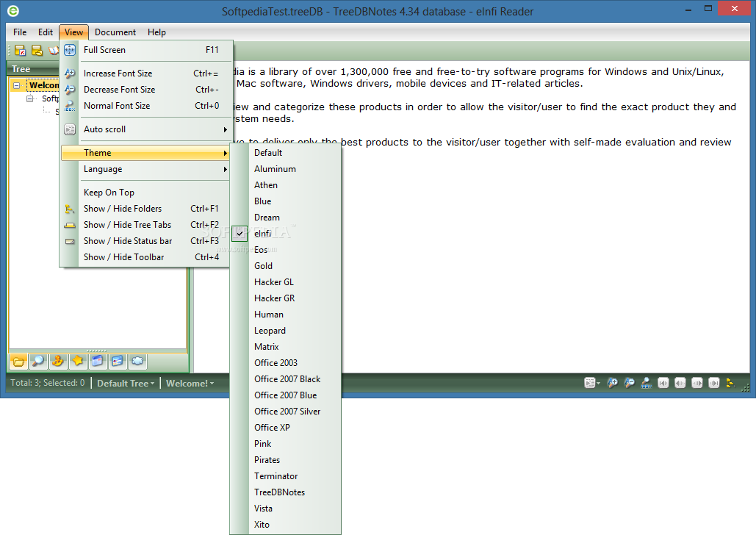This screenshot has height=535, width=756.
Task: Go to last document in status bar
Action: click(714, 383)
